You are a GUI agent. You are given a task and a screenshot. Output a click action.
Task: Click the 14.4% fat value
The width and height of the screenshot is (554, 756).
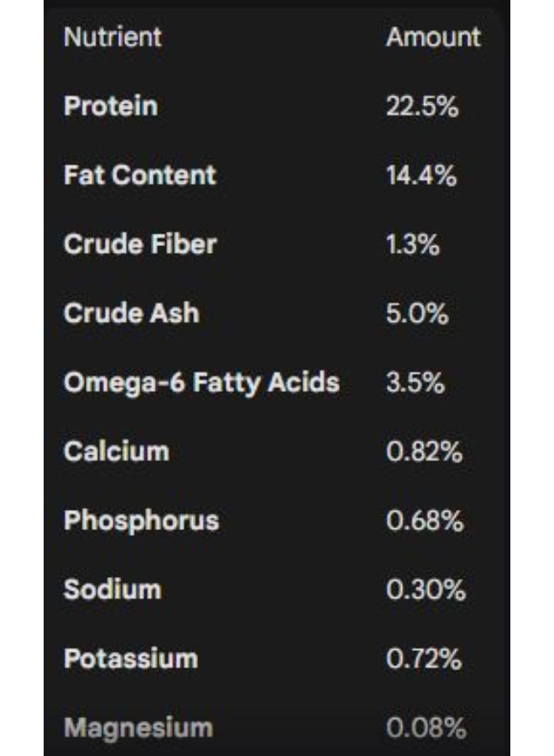[421, 176]
